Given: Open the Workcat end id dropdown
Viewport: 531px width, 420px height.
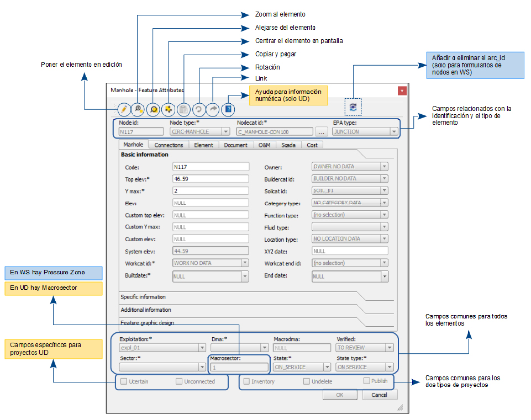Looking at the screenshot, I should (350, 263).
